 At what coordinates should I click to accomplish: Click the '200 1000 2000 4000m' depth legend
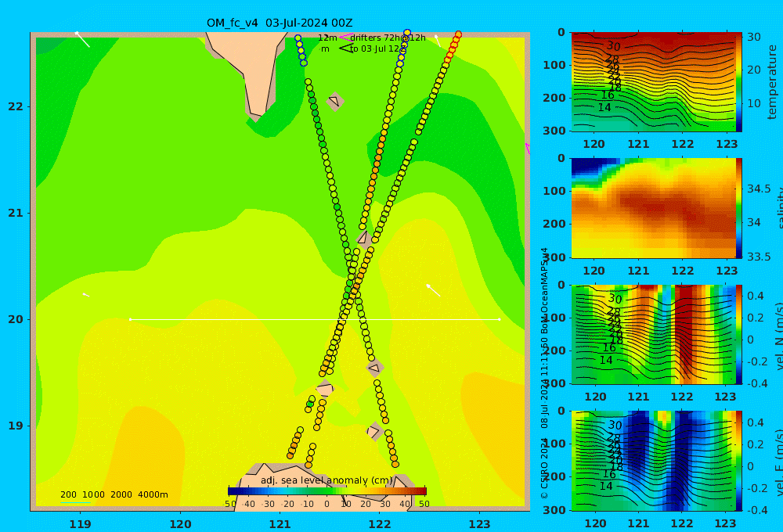pyautogui.click(x=114, y=494)
